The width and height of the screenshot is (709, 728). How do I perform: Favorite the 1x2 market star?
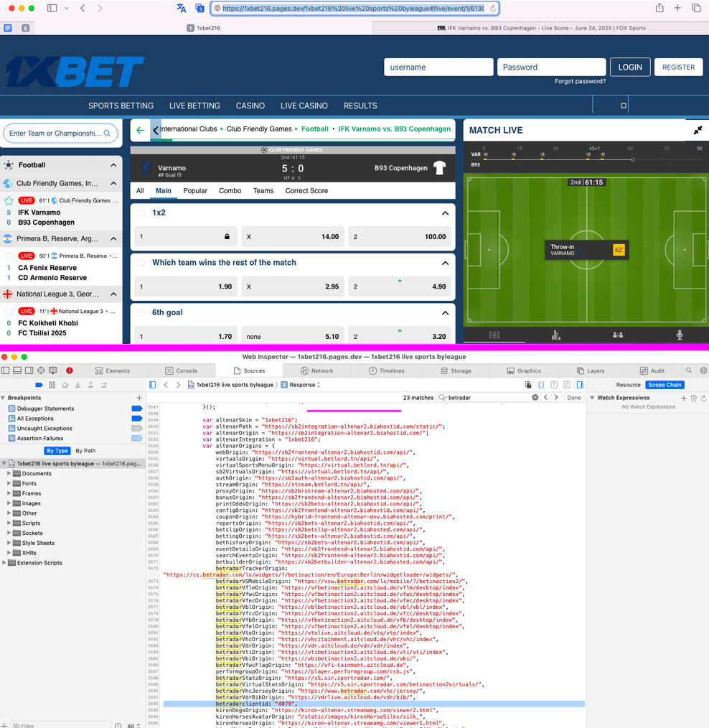(x=141, y=213)
